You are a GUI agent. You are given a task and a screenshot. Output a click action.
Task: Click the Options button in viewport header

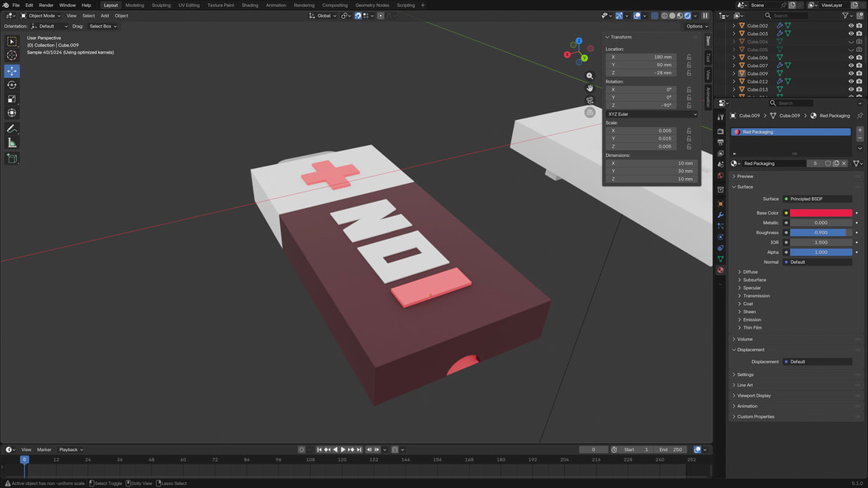coord(694,26)
